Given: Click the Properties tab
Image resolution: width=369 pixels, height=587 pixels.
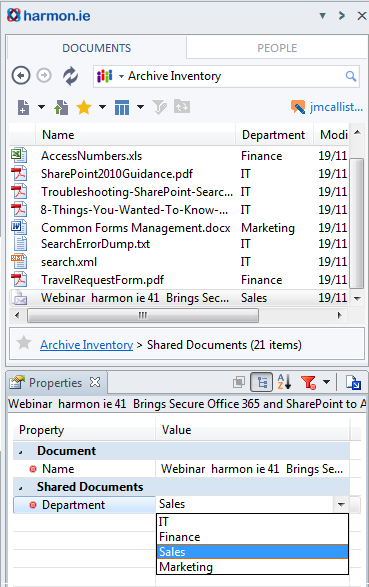Looking at the screenshot, I should coord(55,383).
